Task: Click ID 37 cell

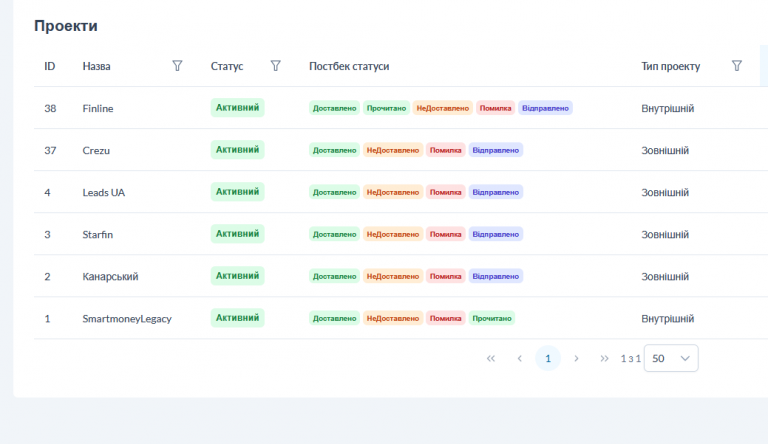Action: click(50, 150)
